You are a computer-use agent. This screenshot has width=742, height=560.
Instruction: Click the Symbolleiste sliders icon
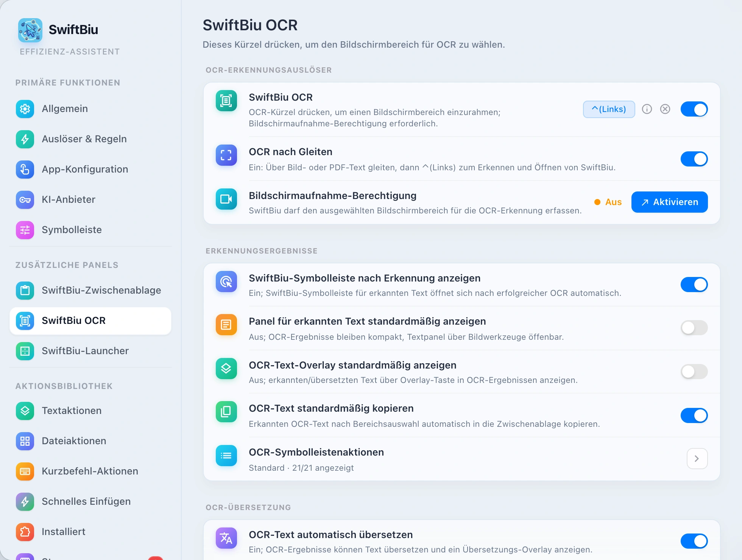25,230
